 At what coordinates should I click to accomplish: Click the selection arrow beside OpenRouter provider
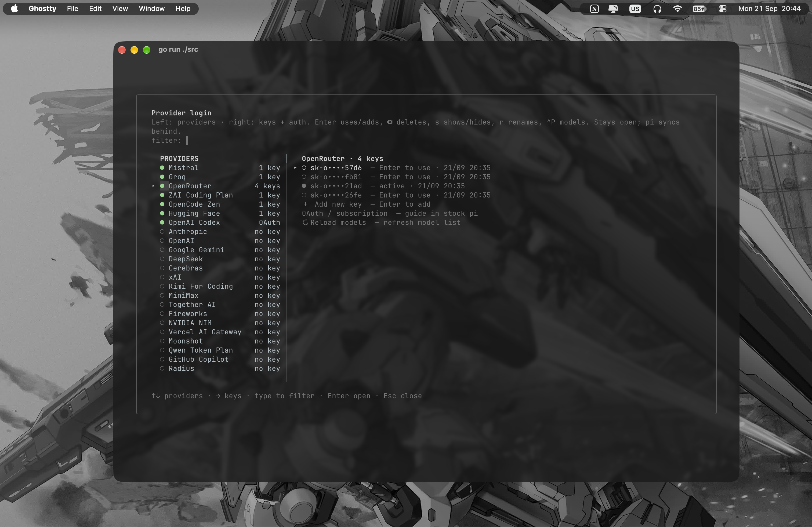(x=154, y=186)
